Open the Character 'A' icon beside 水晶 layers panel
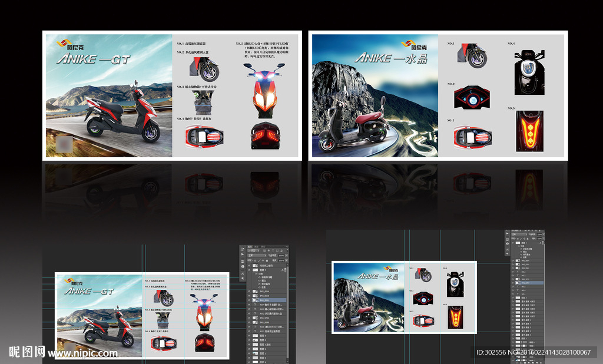The width and height of the screenshot is (603, 364). (x=507, y=250)
